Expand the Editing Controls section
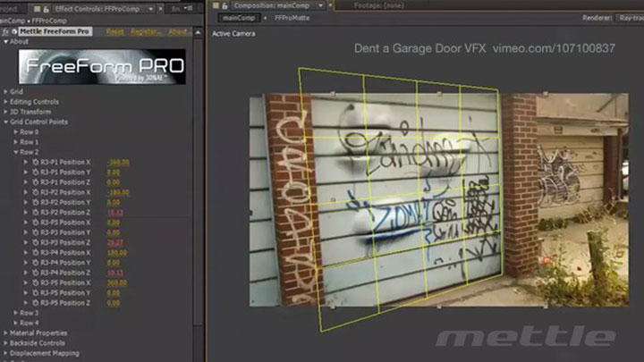This screenshot has height=362, width=644. pyautogui.click(x=5, y=102)
